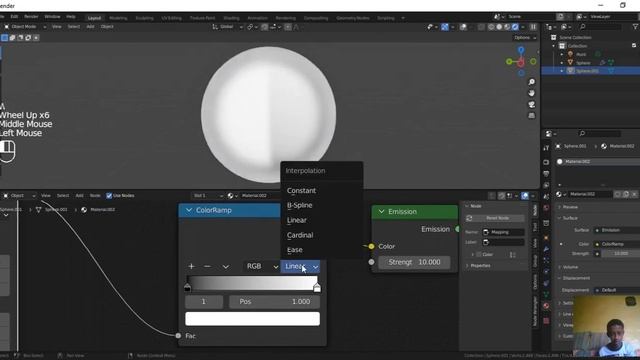Open the Window menu

(52, 17)
